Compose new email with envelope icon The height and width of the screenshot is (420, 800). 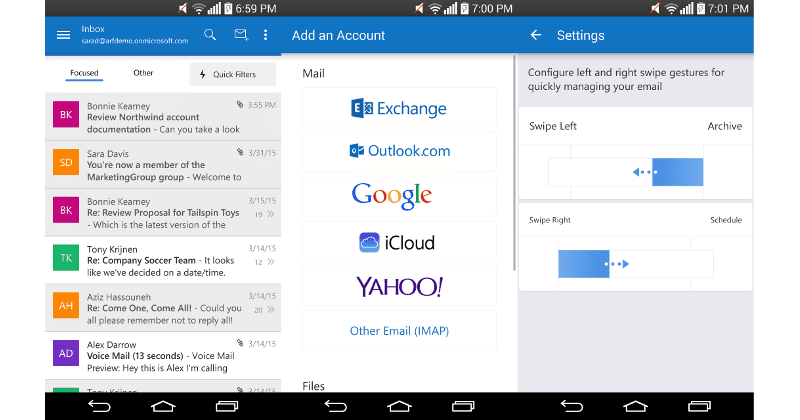[x=241, y=35]
